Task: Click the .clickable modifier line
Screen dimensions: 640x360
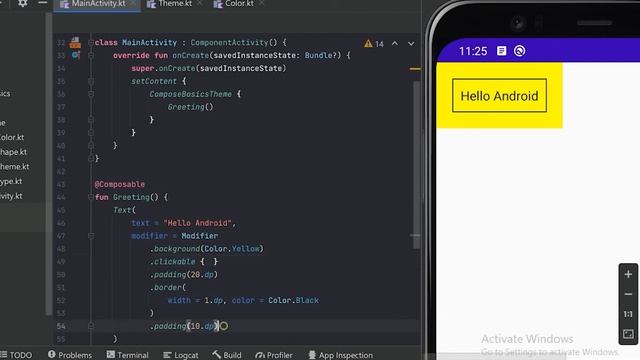Action: (x=184, y=262)
